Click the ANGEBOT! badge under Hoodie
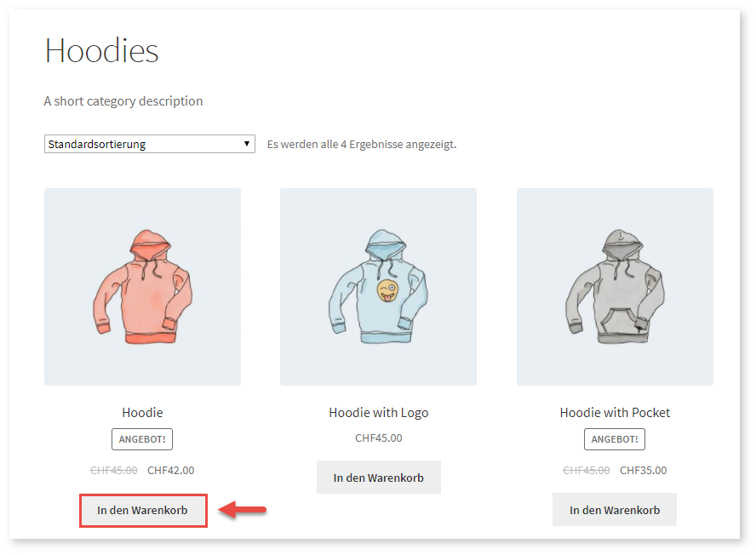The height and width of the screenshot is (555, 756). 142,439
